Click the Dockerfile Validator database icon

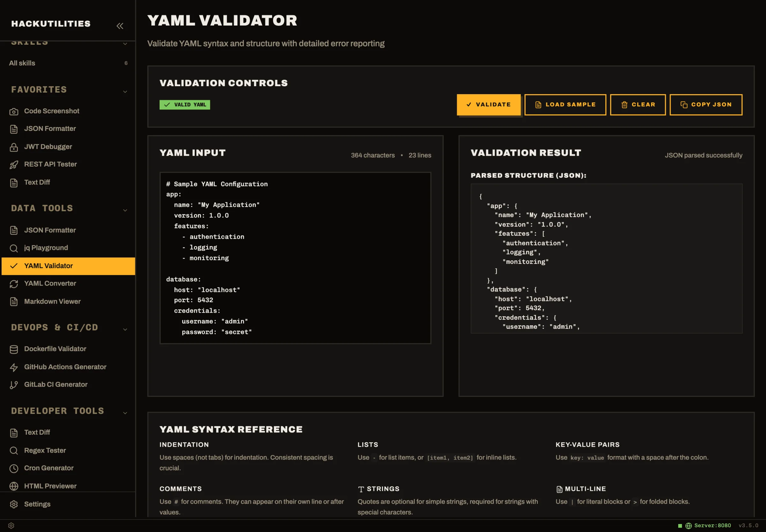tap(14, 349)
